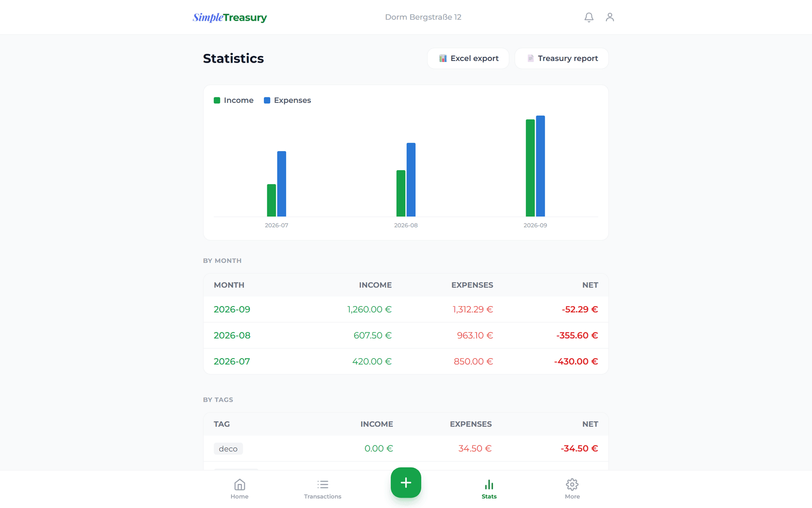
Task: Open the Transactions tab
Action: tap(323, 489)
